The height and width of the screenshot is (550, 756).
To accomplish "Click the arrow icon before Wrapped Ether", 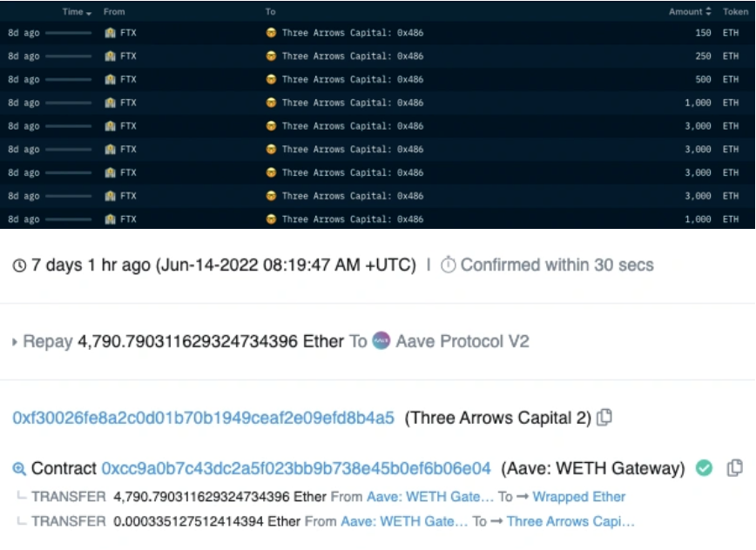I will 523,497.
